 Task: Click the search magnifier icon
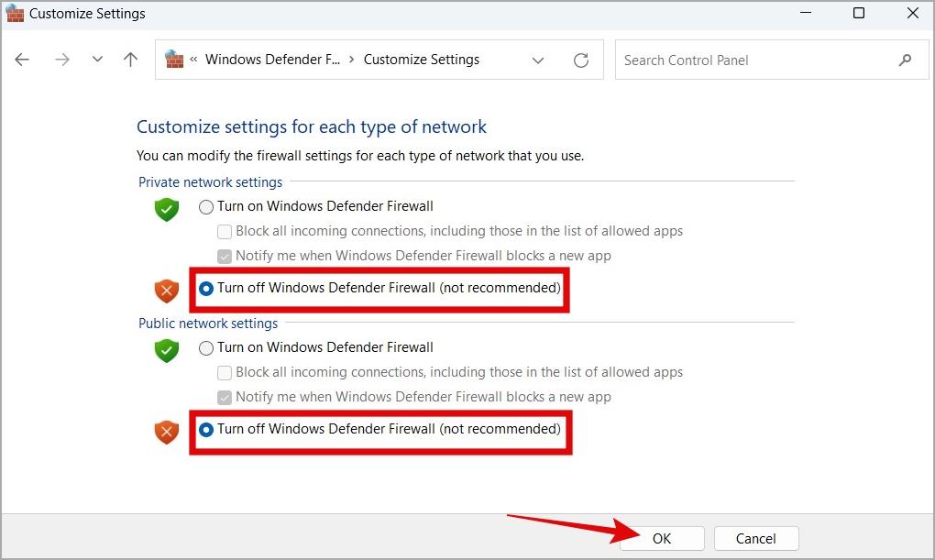(x=905, y=60)
